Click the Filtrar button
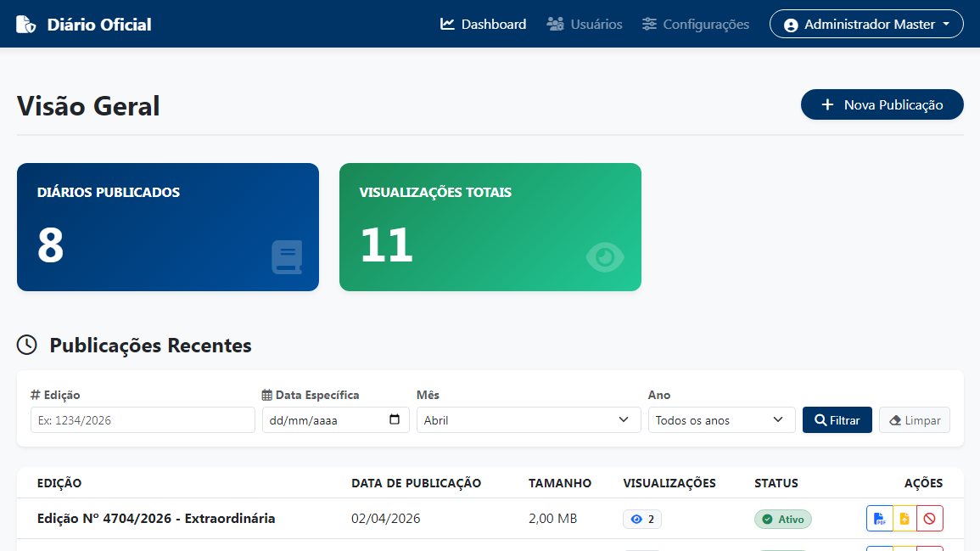 [x=837, y=420]
